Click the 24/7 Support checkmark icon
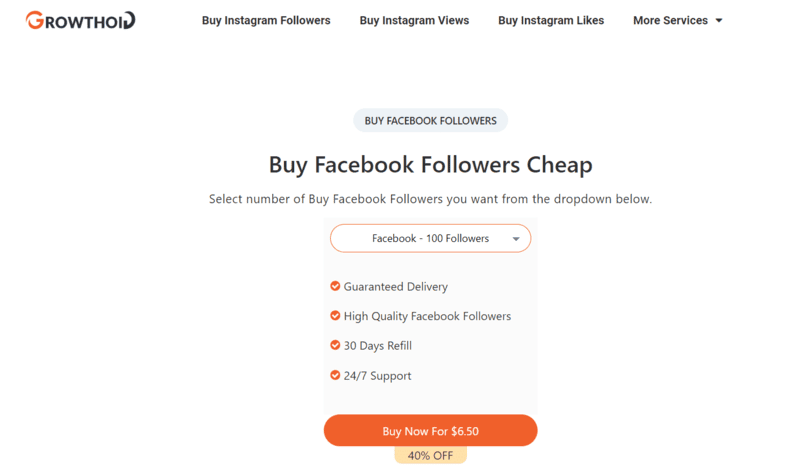 click(x=335, y=375)
